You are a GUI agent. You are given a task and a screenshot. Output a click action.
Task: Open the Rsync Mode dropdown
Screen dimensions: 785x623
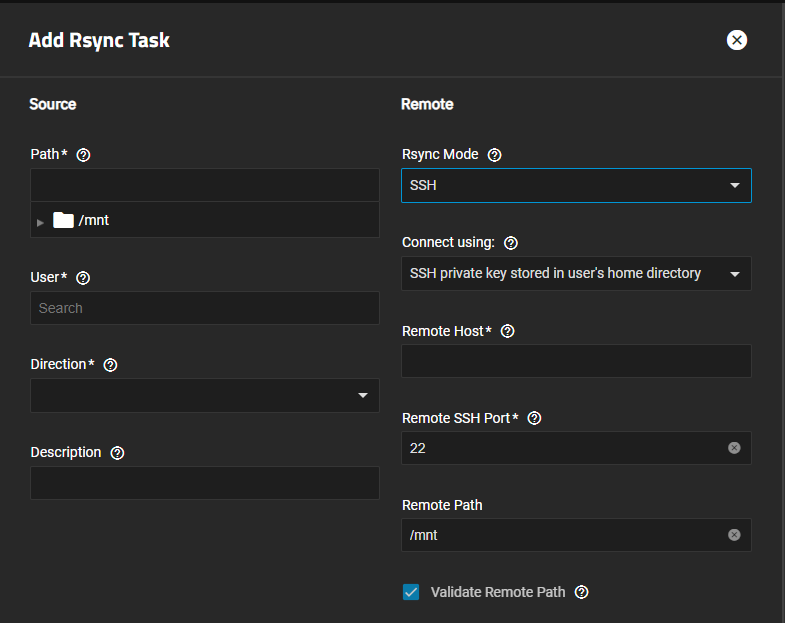(x=576, y=186)
